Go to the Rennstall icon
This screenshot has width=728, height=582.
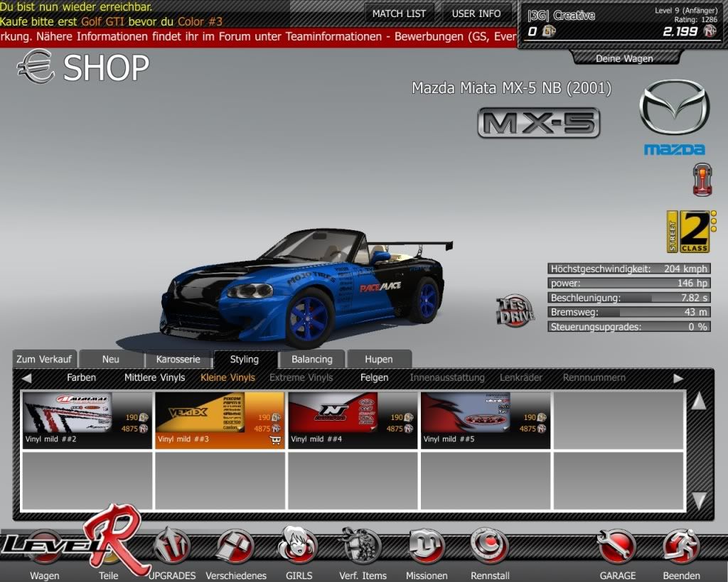490,547
